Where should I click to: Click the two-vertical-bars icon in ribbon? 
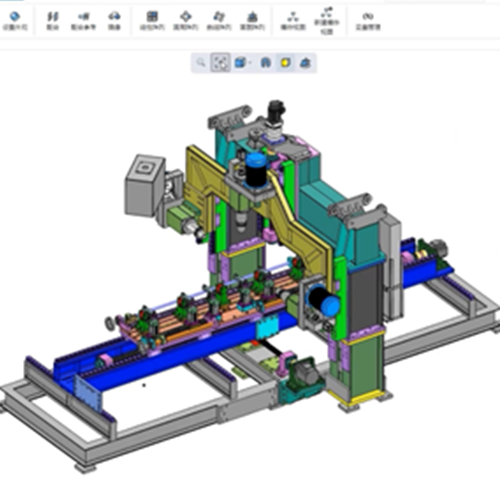click(53, 16)
